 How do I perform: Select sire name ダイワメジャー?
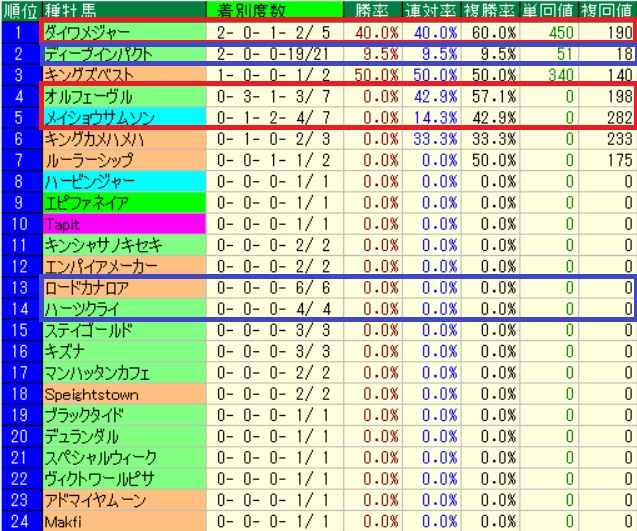click(x=87, y=33)
